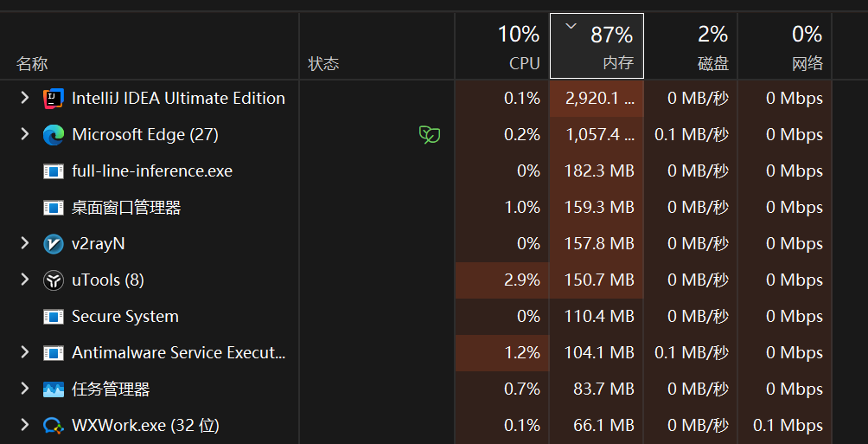Image resolution: width=868 pixels, height=444 pixels.
Task: Click the v2rayN application icon
Action: [54, 244]
